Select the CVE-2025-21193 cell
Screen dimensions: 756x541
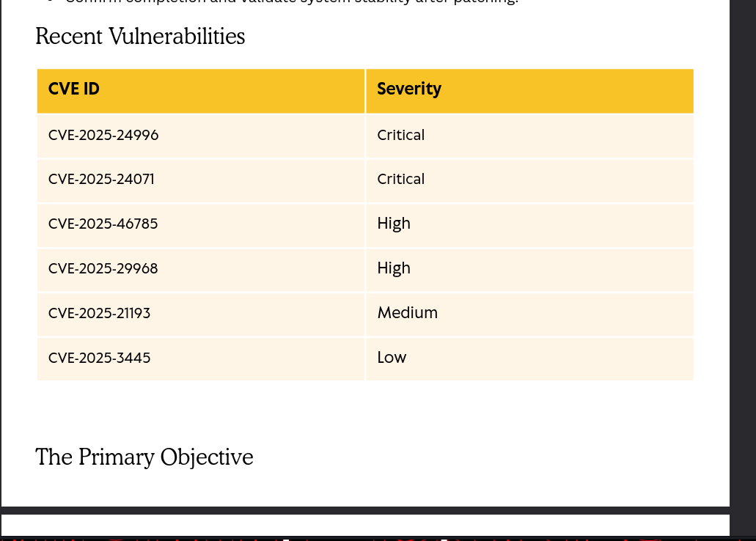pos(100,314)
